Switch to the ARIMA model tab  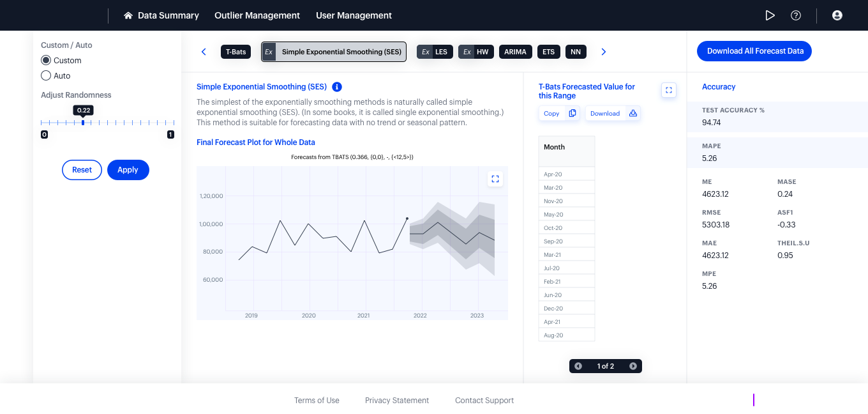[516, 52]
